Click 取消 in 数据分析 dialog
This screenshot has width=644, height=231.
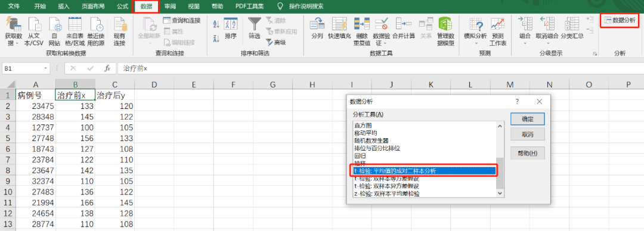(x=527, y=134)
